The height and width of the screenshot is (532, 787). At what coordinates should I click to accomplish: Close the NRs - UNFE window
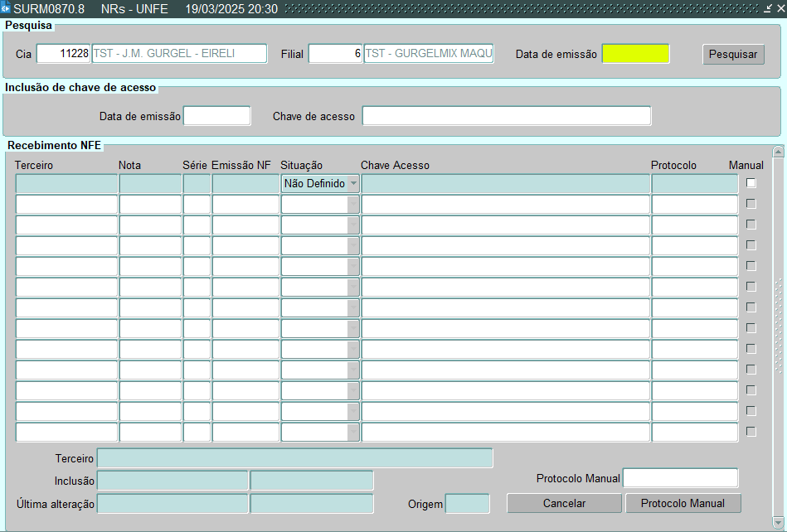[780, 7]
